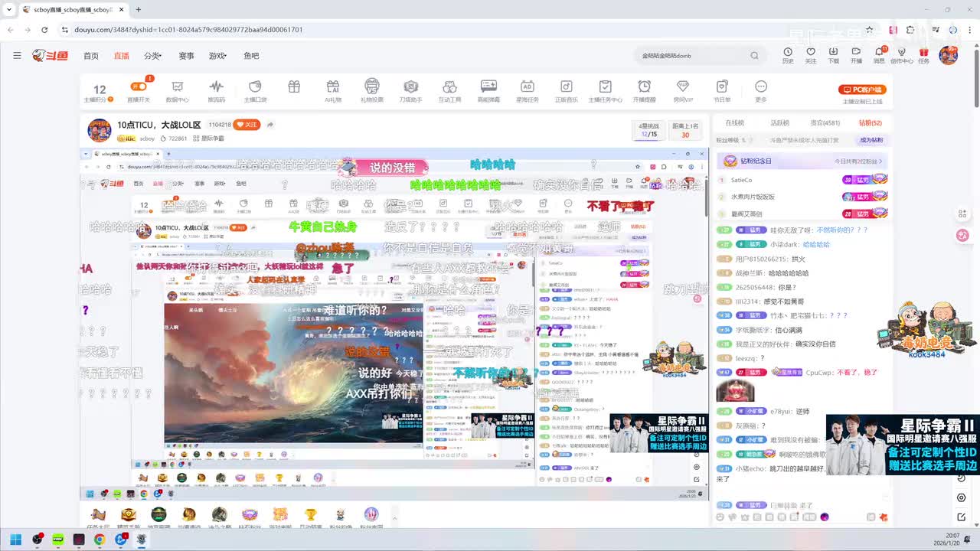The width and height of the screenshot is (980, 551).
Task: Open the AI礼物 tool
Action: point(332,92)
